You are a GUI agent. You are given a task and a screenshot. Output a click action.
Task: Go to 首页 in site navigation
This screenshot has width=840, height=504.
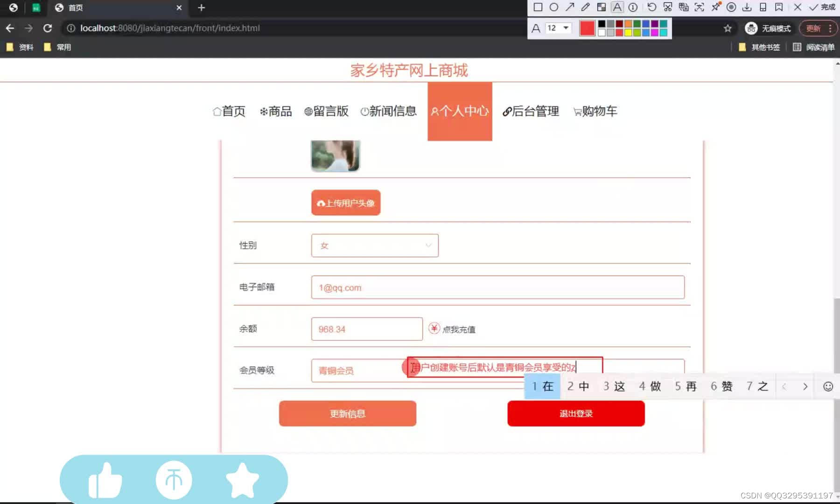point(229,111)
